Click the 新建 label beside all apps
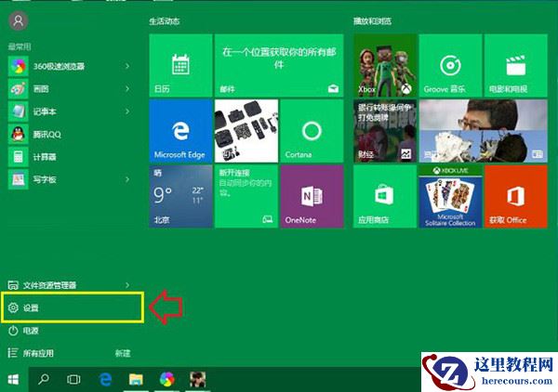 pos(123,353)
